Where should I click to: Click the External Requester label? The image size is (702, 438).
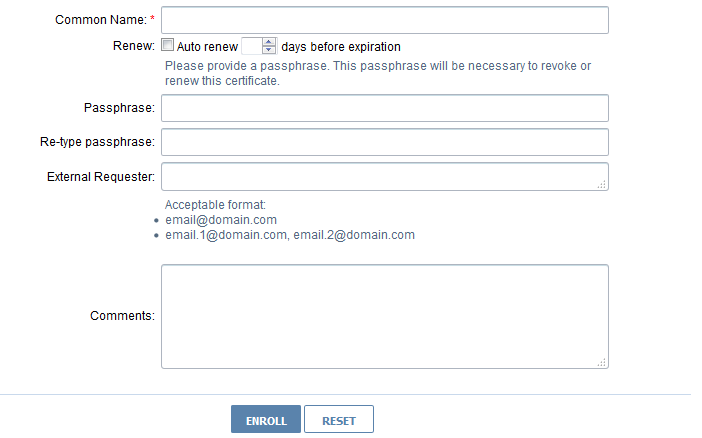tap(100, 177)
